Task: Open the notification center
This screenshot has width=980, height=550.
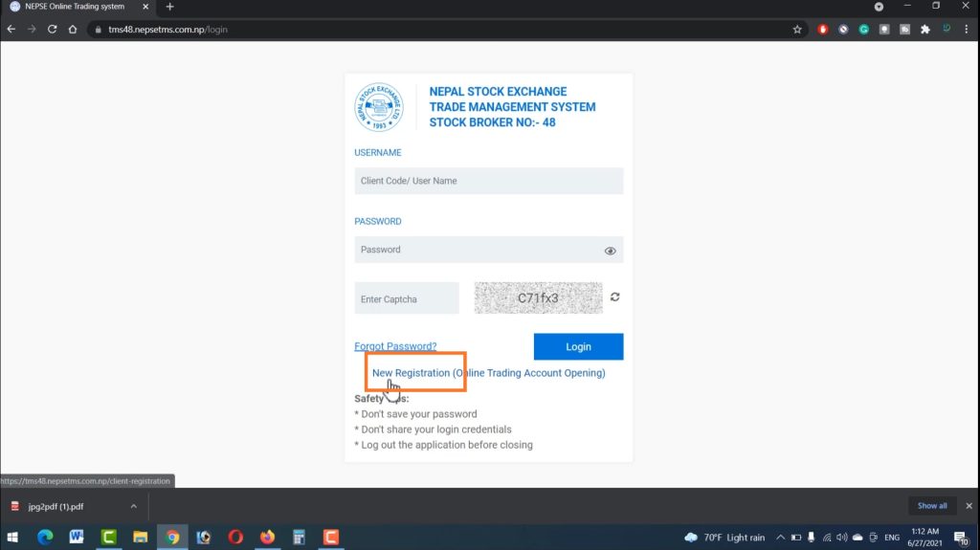Action: click(x=962, y=538)
